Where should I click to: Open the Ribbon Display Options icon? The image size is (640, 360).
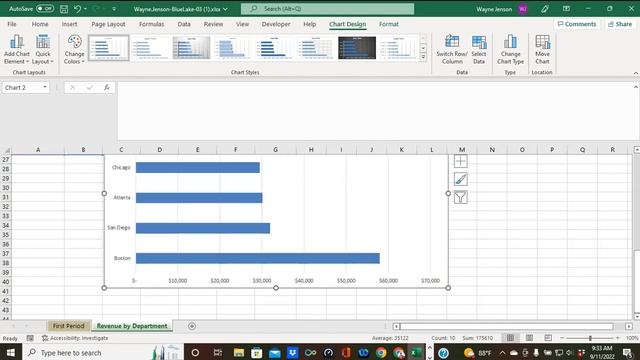tap(566, 9)
